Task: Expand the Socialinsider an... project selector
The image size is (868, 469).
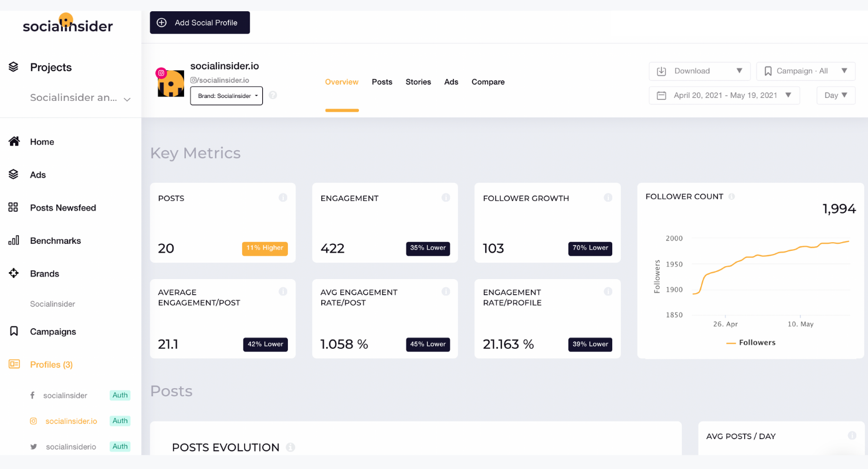Action: click(x=80, y=98)
